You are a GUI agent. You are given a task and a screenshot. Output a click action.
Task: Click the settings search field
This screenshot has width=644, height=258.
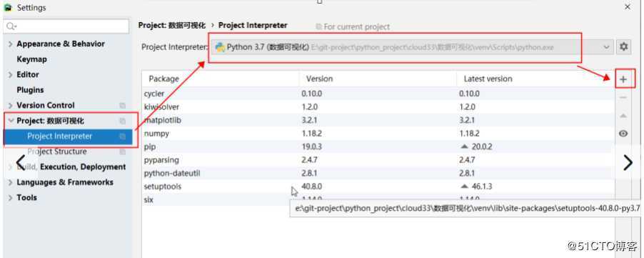(66, 26)
